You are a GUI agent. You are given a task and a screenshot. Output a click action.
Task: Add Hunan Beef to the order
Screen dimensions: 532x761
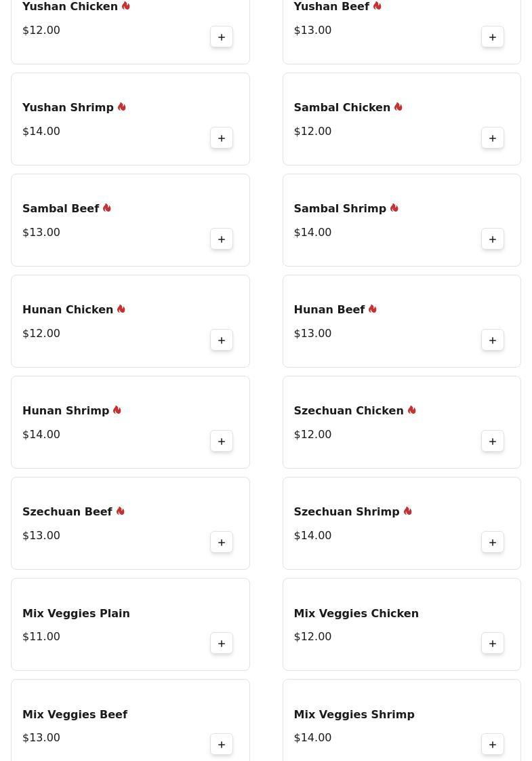click(x=493, y=340)
